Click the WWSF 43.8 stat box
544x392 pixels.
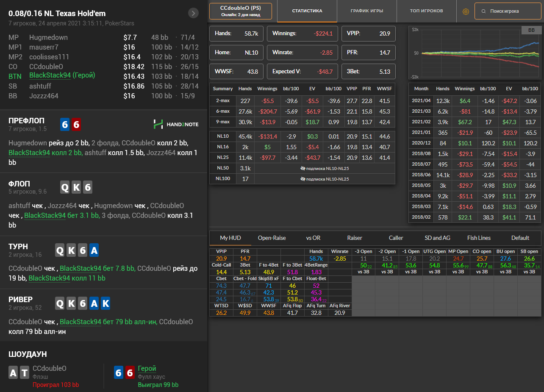pyautogui.click(x=236, y=72)
